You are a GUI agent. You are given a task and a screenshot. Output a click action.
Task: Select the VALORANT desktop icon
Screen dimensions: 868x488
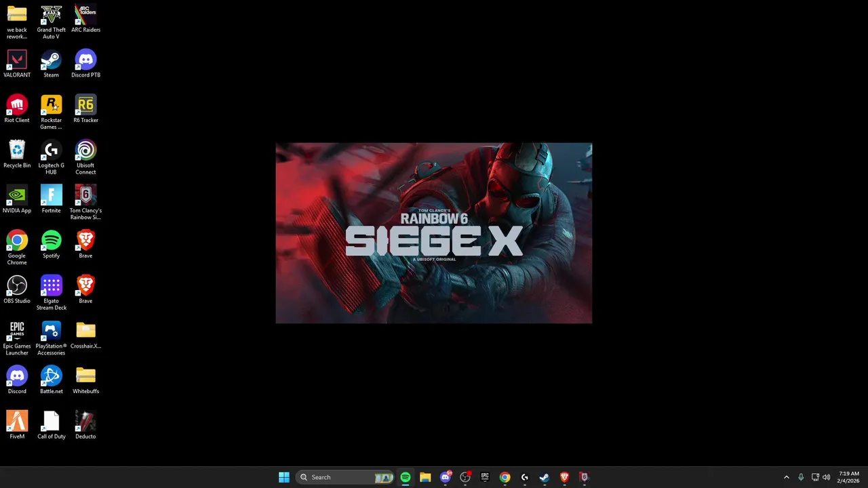tap(17, 64)
